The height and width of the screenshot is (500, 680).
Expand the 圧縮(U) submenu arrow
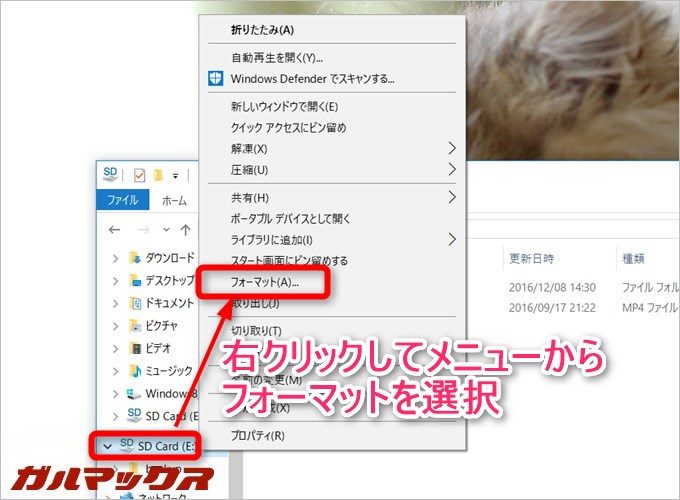click(452, 169)
